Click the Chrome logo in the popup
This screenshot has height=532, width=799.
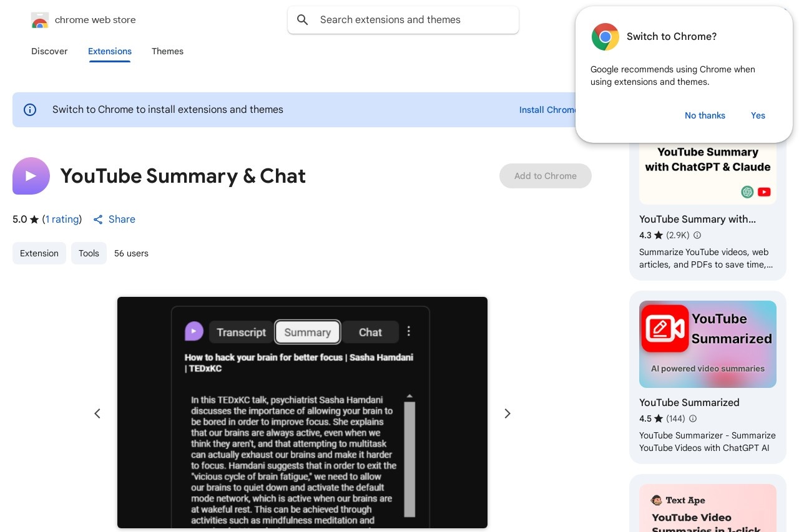(x=605, y=37)
